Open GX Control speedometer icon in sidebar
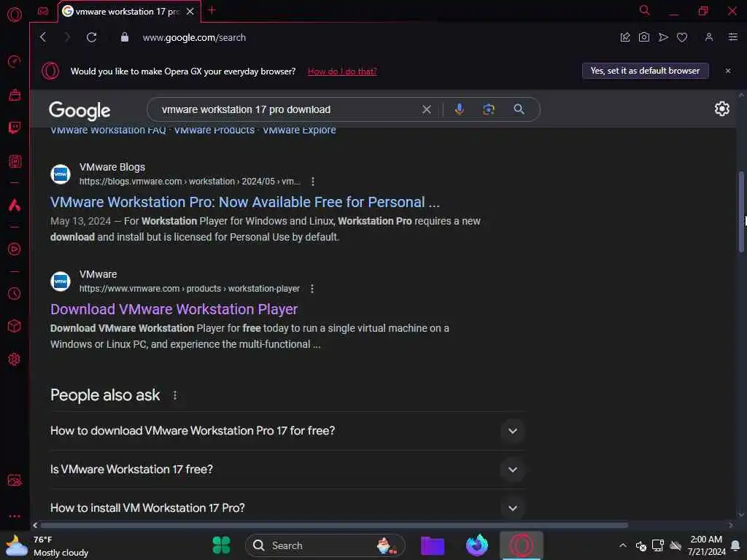This screenshot has width=747, height=560. 15,61
